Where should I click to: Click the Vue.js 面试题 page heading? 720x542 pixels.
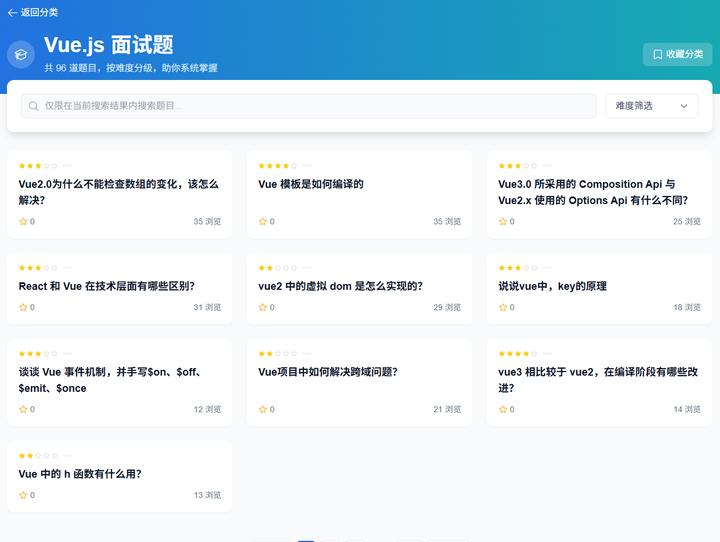(109, 45)
